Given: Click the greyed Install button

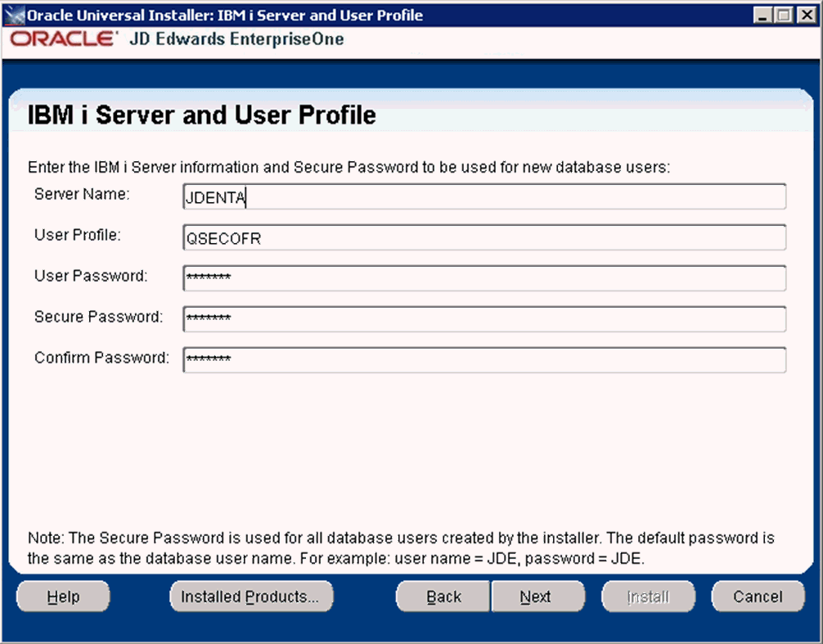Looking at the screenshot, I should 648,597.
